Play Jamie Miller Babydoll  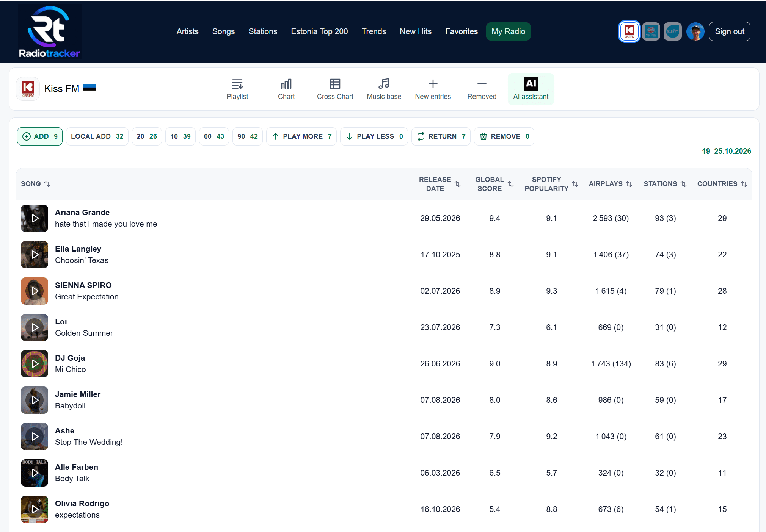pyautogui.click(x=35, y=400)
